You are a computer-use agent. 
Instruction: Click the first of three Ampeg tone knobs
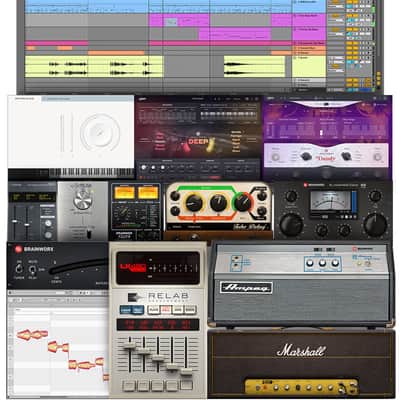[310, 263]
